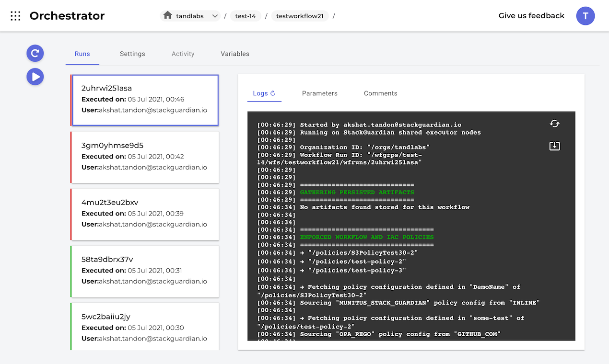Start a new run with play button
Image resolution: width=609 pixels, height=364 pixels.
(35, 77)
